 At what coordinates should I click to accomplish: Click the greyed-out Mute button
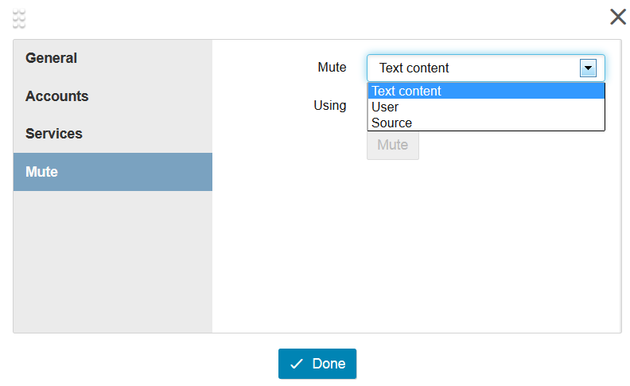pyautogui.click(x=393, y=145)
